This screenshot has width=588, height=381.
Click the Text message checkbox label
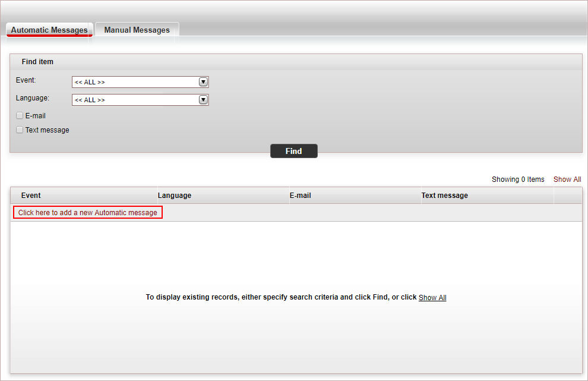tap(48, 130)
